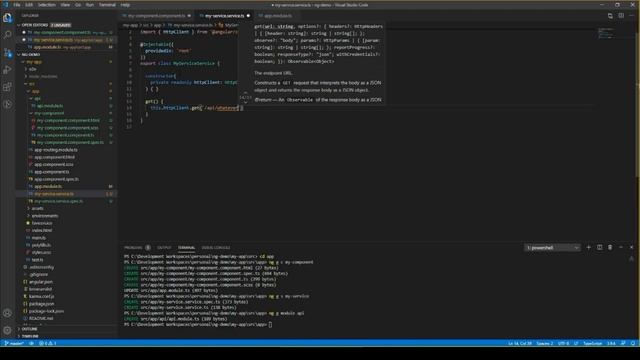This screenshot has height=360, width=640.
Task: Open the Help menu
Action: pos(125,5)
